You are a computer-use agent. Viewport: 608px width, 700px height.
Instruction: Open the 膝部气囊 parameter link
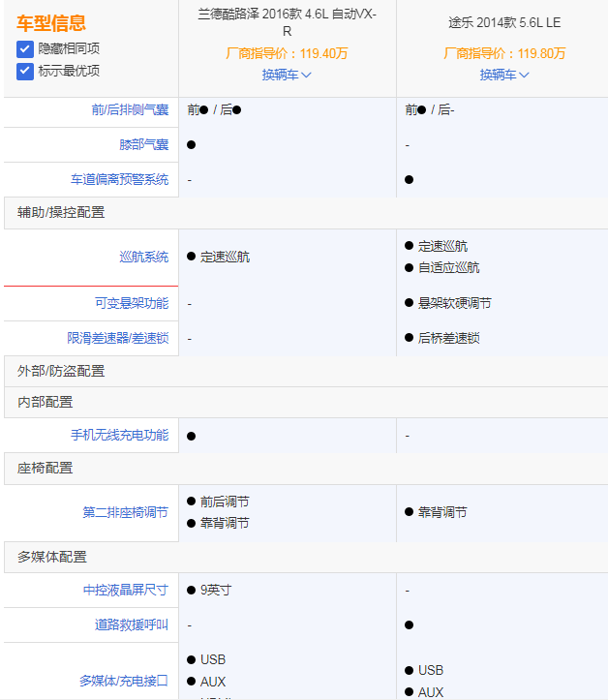(x=143, y=144)
